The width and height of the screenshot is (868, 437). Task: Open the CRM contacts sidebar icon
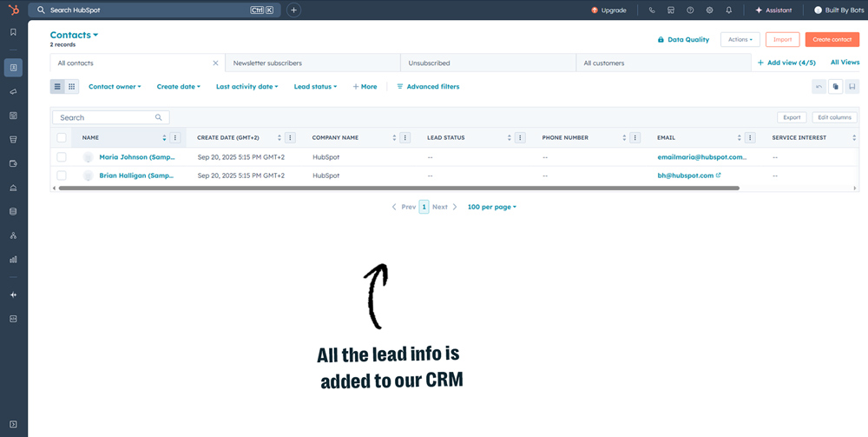click(13, 68)
